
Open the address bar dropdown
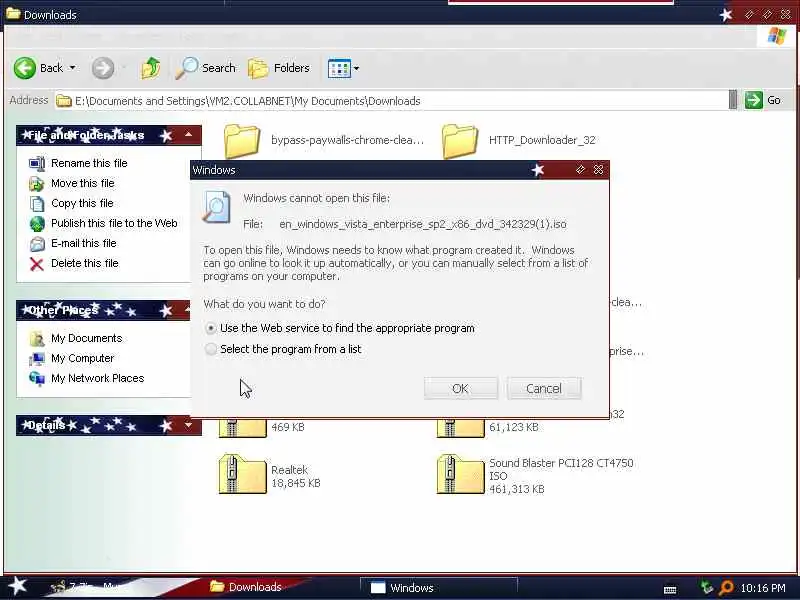pos(733,100)
